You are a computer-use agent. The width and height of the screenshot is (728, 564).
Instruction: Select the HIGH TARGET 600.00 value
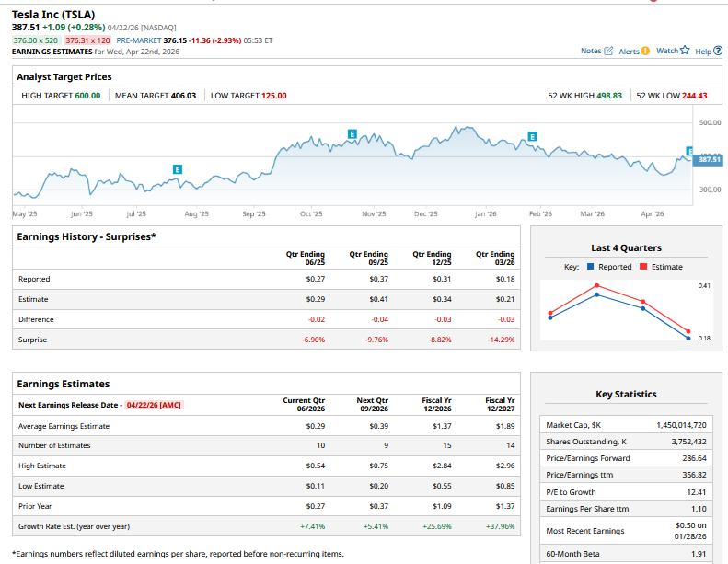coord(87,96)
